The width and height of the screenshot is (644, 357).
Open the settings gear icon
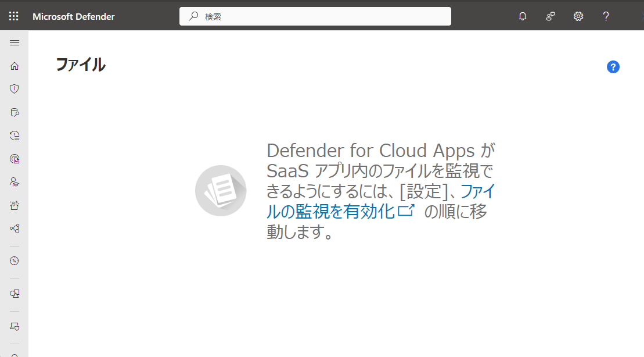coord(578,16)
